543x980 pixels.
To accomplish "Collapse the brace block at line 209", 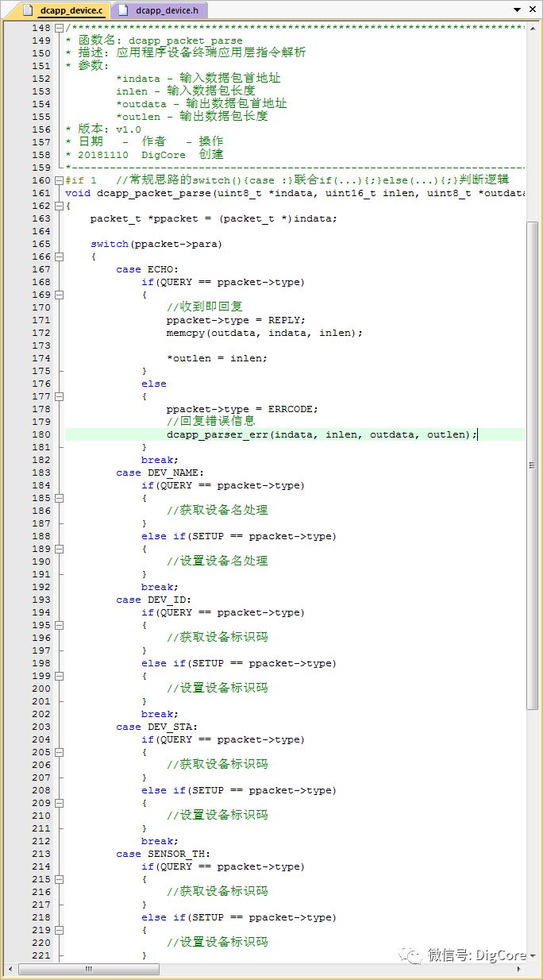I will (59, 803).
